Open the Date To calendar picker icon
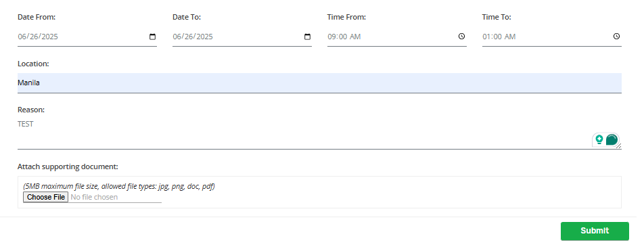Screen dimensions: 644x247 [x=307, y=37]
